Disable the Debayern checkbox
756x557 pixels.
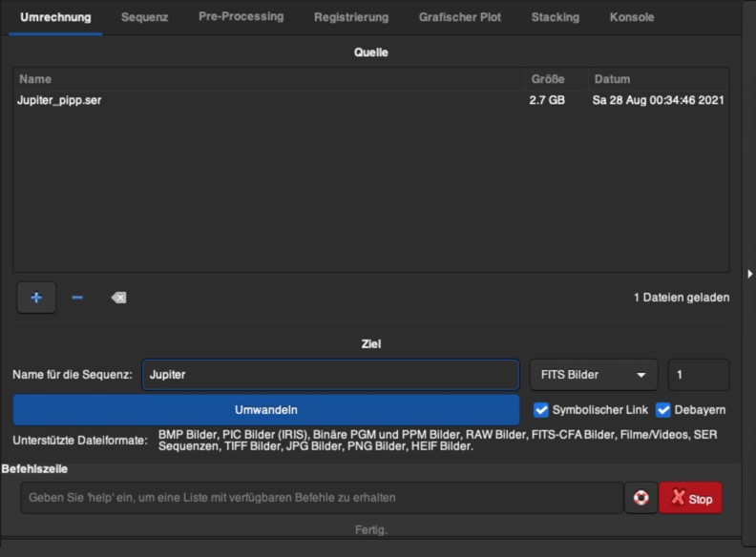click(663, 410)
